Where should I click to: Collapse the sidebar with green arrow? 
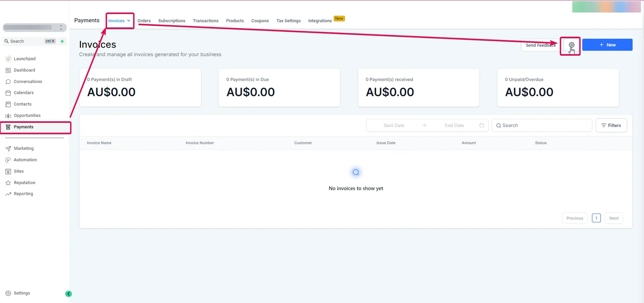[x=68, y=294]
